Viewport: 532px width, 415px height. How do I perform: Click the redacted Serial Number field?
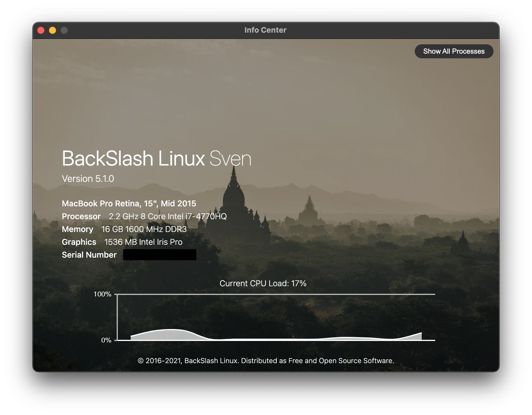(x=160, y=255)
